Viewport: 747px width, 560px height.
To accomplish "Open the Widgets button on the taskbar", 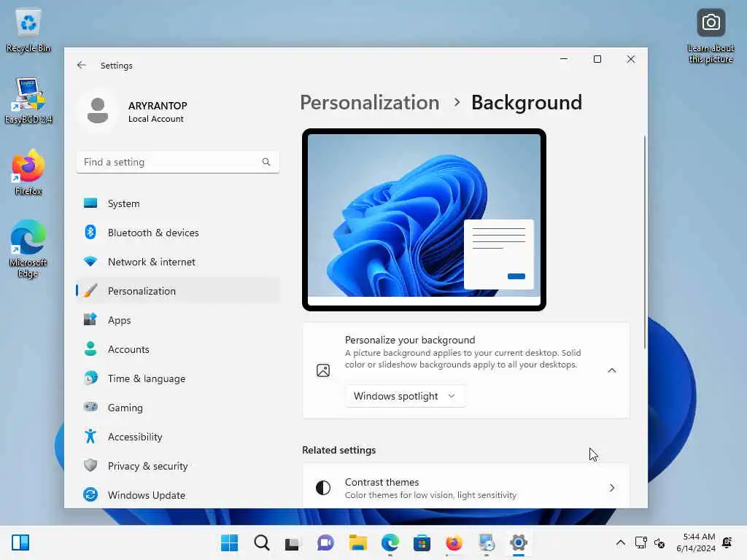I will tap(20, 542).
